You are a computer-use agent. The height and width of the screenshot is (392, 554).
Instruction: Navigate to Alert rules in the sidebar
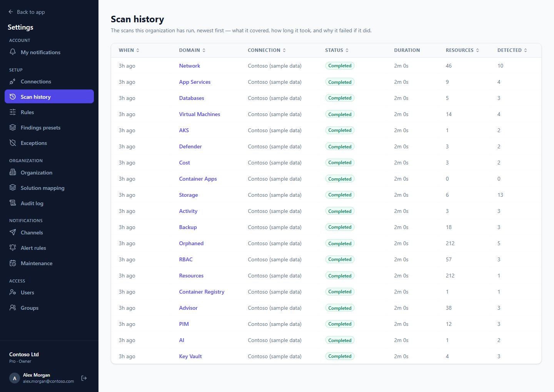pyautogui.click(x=49, y=248)
